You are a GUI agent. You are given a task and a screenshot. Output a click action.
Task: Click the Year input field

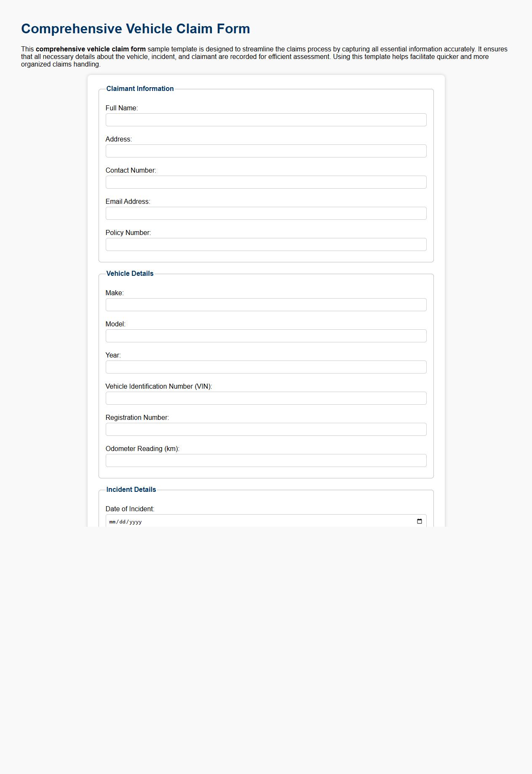265,367
